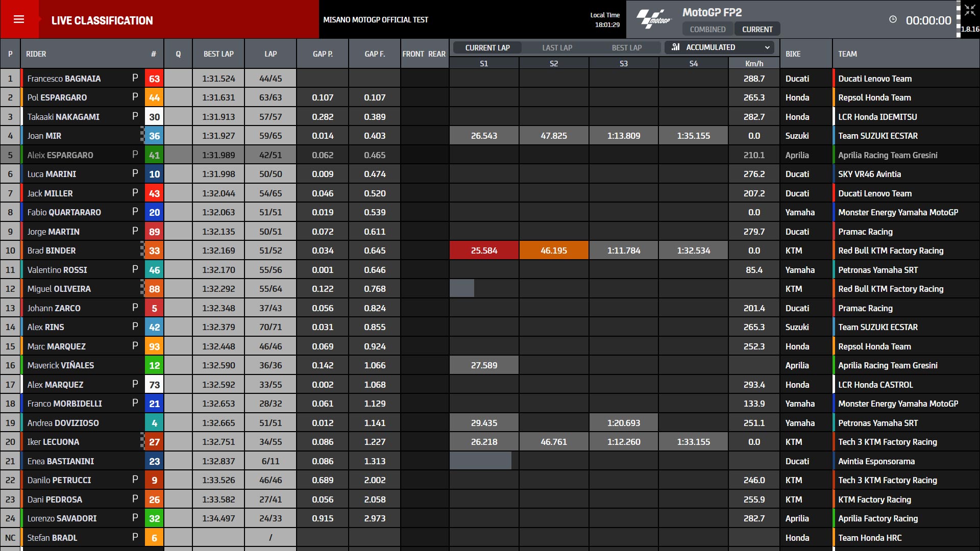Click the Accumulated bar chart icon
Image resolution: width=980 pixels, height=551 pixels.
tap(676, 47)
